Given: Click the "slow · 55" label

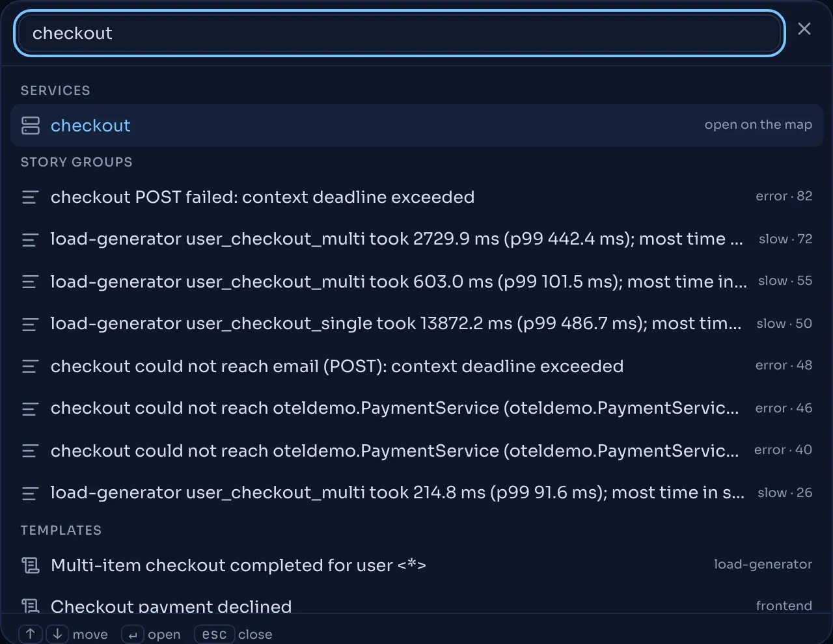Looking at the screenshot, I should pyautogui.click(x=785, y=281).
